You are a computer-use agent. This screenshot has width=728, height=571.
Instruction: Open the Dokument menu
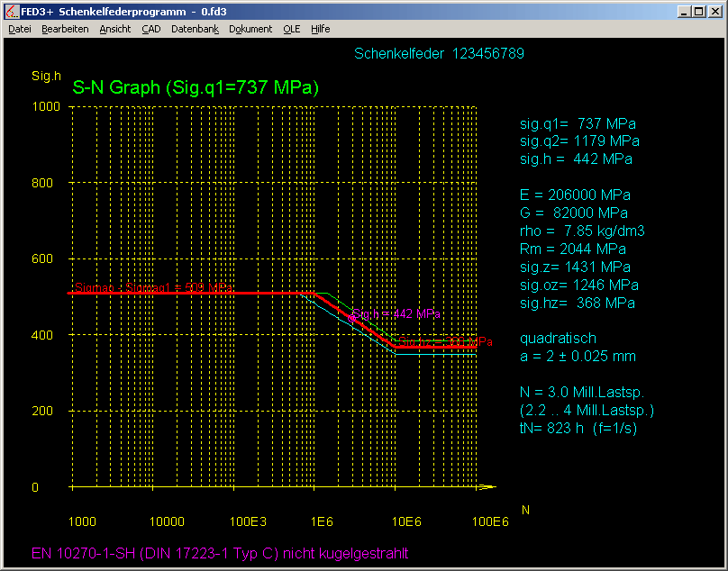click(250, 29)
